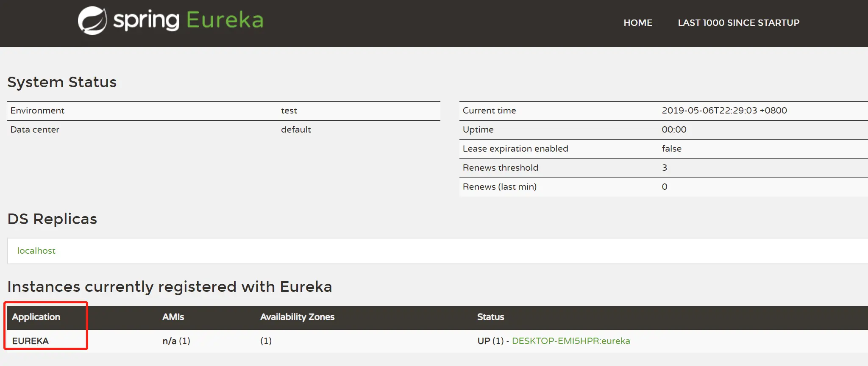Select the Lease expiration enabled label
Viewport: 868px width, 366px height.
pos(515,149)
